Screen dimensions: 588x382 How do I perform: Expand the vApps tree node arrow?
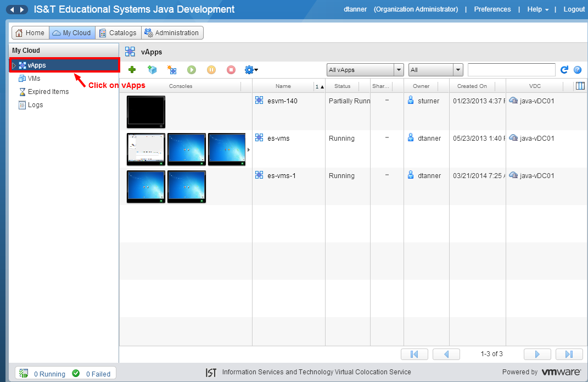(14, 65)
